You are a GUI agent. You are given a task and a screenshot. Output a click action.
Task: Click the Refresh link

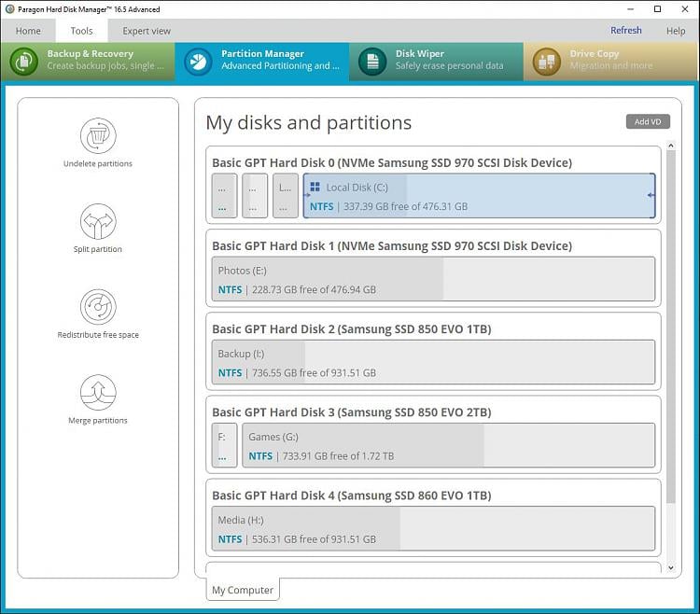626,31
